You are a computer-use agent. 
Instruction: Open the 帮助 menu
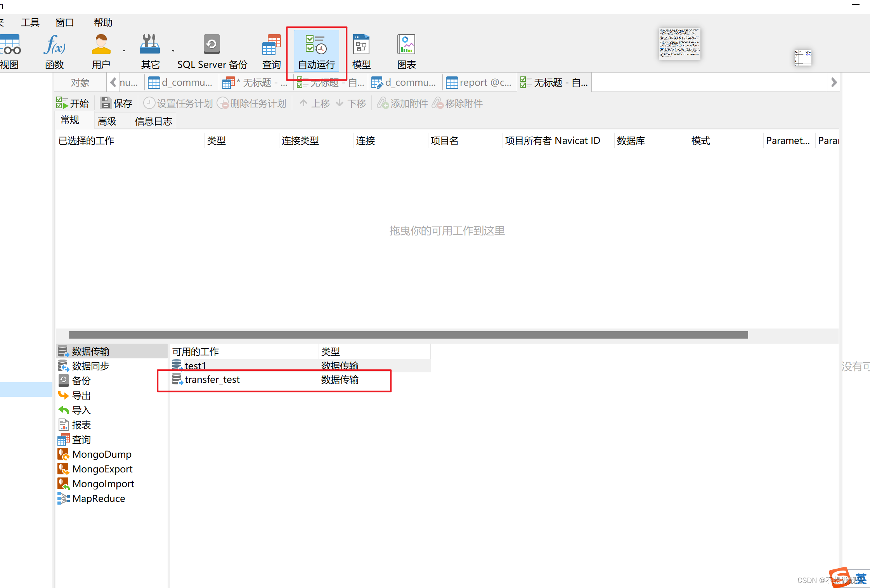(102, 22)
